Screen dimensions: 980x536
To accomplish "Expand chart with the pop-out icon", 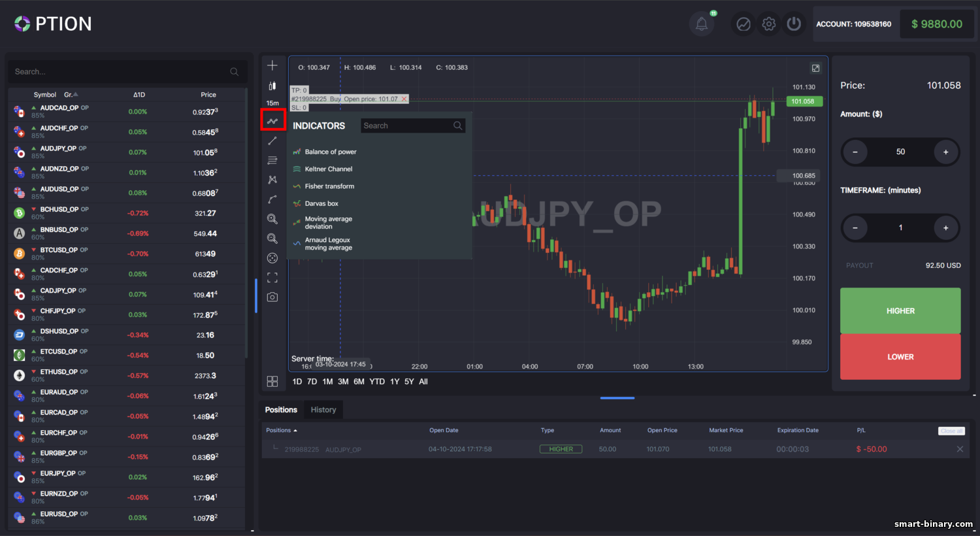I will pyautogui.click(x=815, y=68).
